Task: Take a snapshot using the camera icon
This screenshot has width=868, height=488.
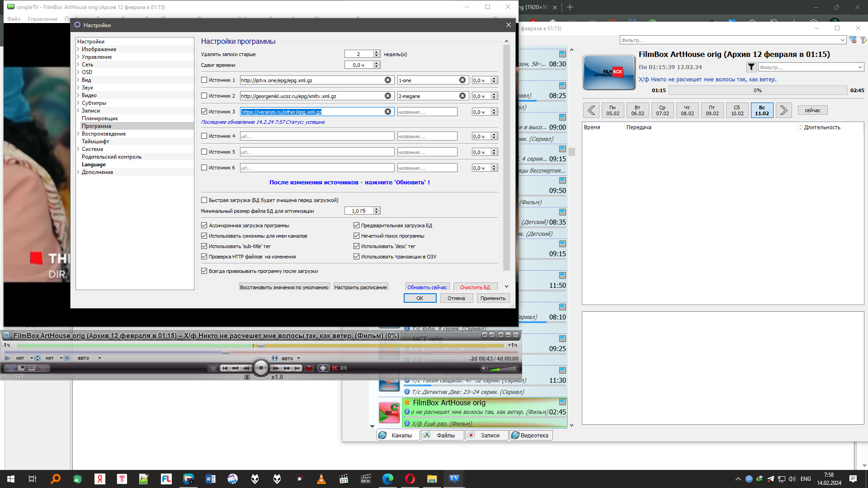Action: [247, 377]
